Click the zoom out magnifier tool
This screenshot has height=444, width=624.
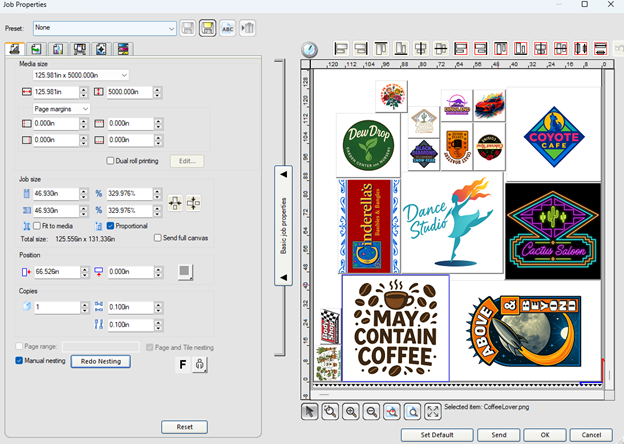pyautogui.click(x=370, y=411)
